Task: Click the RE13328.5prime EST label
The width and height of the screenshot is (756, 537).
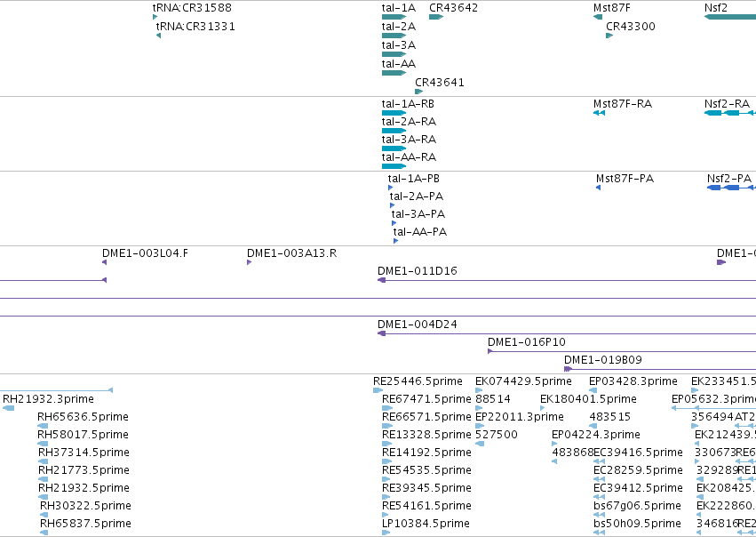Action: click(x=426, y=435)
